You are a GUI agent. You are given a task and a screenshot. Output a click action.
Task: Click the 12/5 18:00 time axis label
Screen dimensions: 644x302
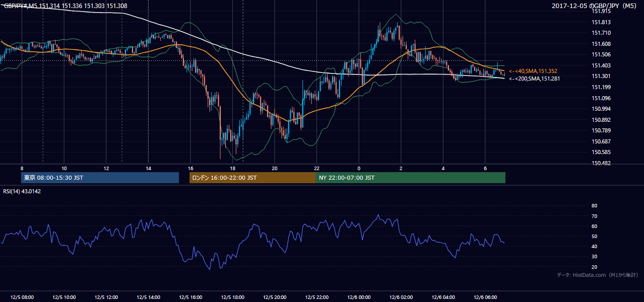coord(232,297)
